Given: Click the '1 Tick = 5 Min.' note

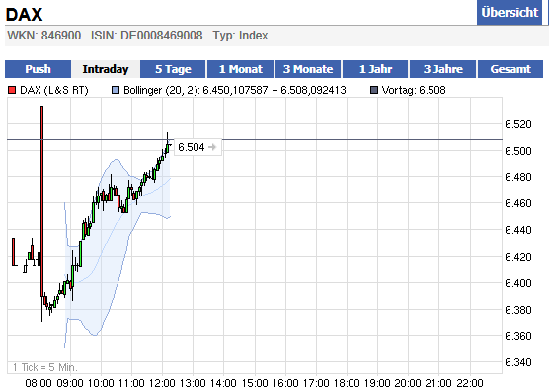Looking at the screenshot, I should (x=45, y=367).
